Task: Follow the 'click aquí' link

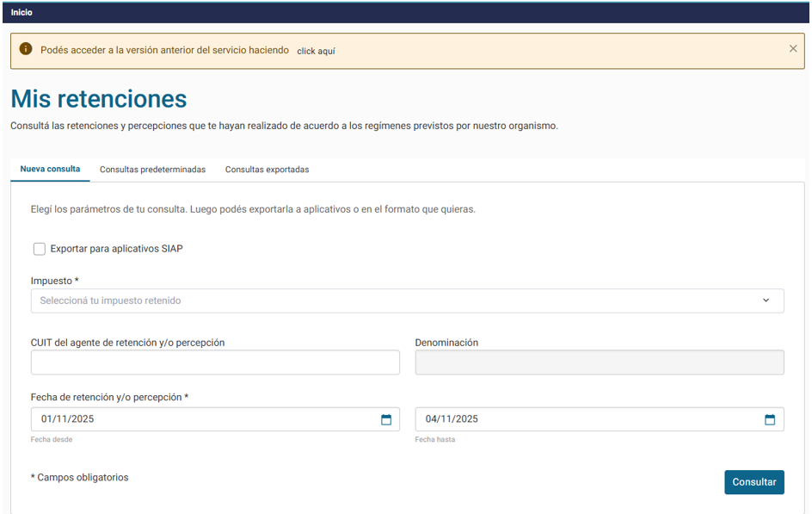Action: point(316,51)
